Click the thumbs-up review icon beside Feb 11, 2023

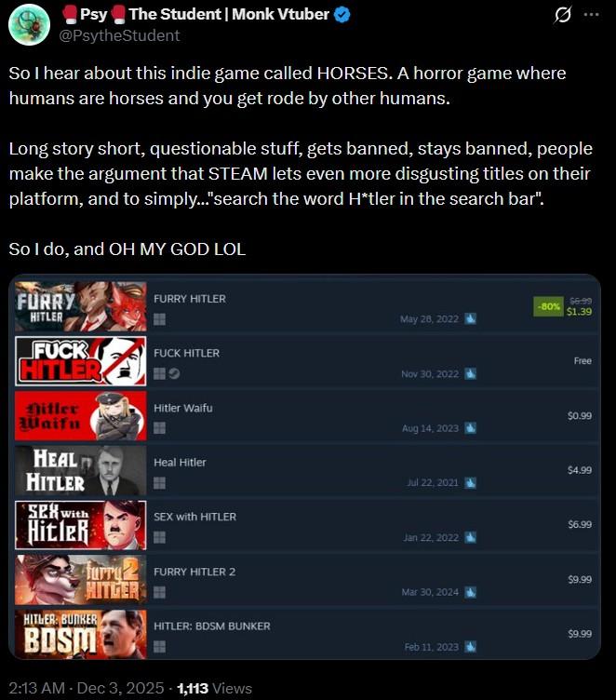coord(471,646)
